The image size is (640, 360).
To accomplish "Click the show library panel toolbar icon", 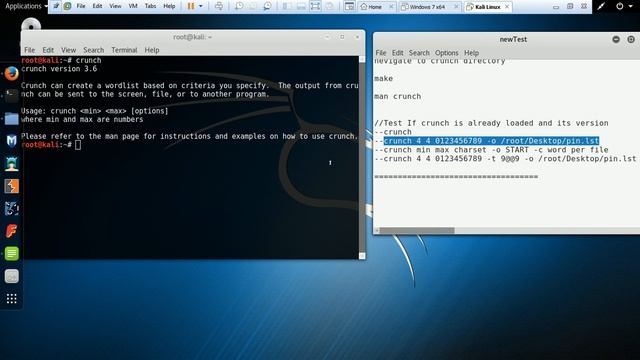I will pos(287,6).
